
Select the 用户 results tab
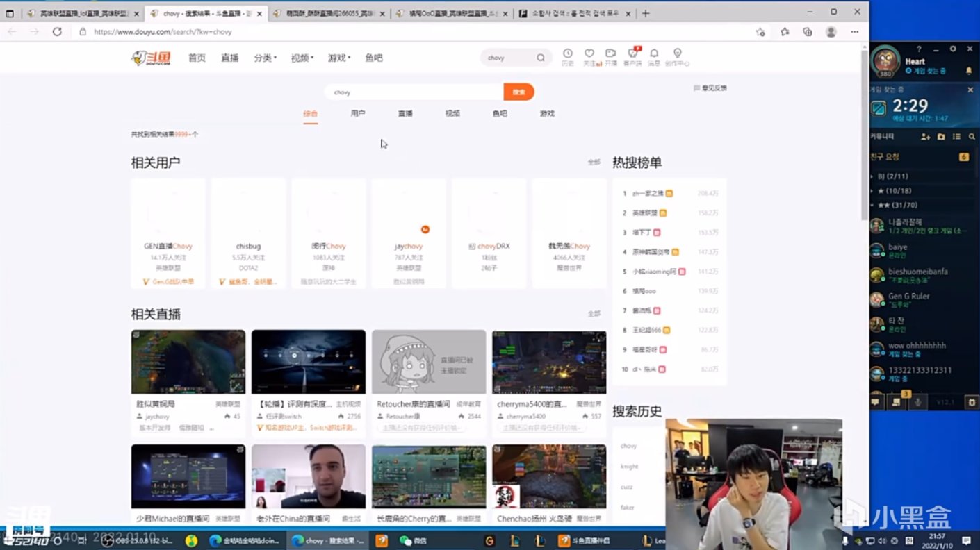358,113
